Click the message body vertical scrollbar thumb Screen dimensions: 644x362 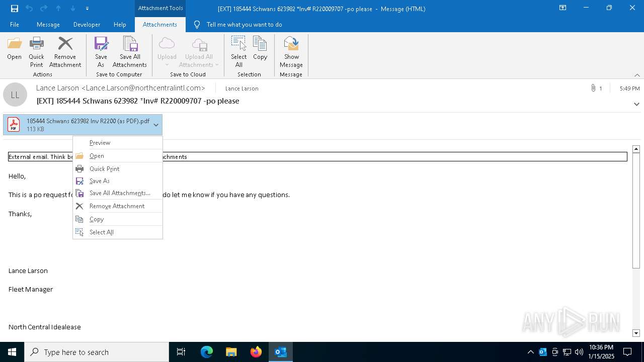[636, 210]
